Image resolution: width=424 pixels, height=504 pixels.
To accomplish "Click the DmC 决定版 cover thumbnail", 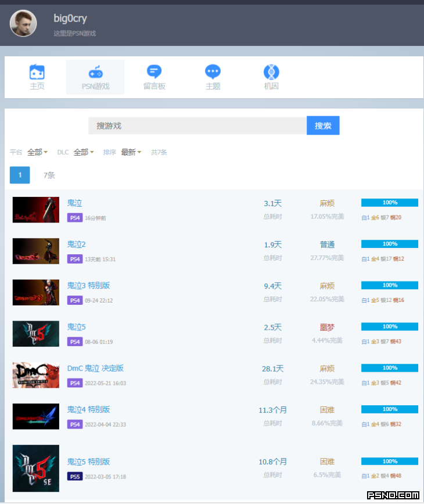I will (x=36, y=375).
